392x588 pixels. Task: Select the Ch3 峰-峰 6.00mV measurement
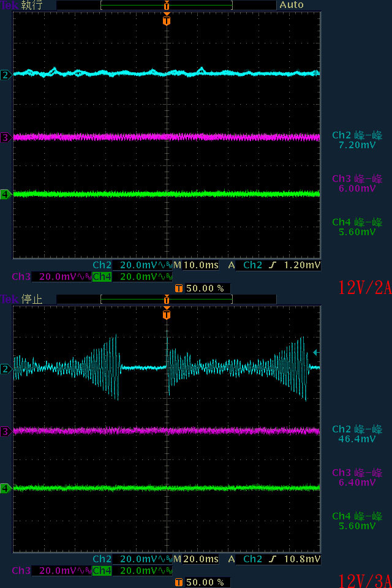(x=357, y=183)
